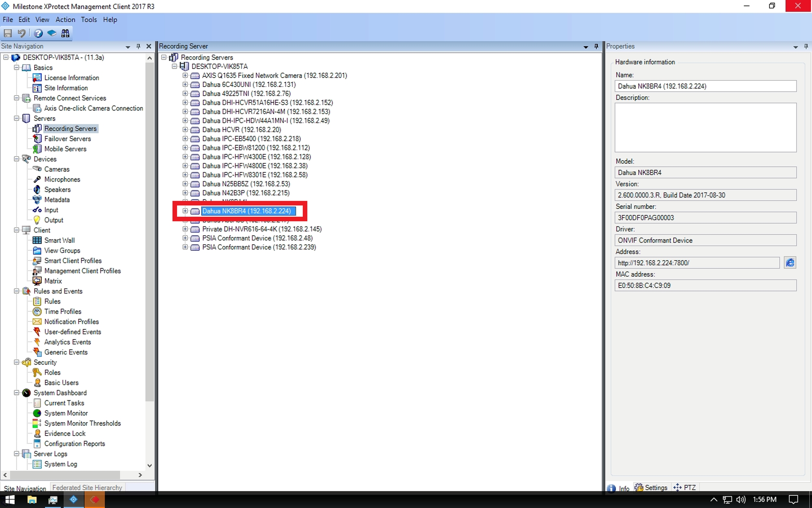Click the Save toolbar icon
This screenshot has height=508, width=812.
(x=8, y=33)
